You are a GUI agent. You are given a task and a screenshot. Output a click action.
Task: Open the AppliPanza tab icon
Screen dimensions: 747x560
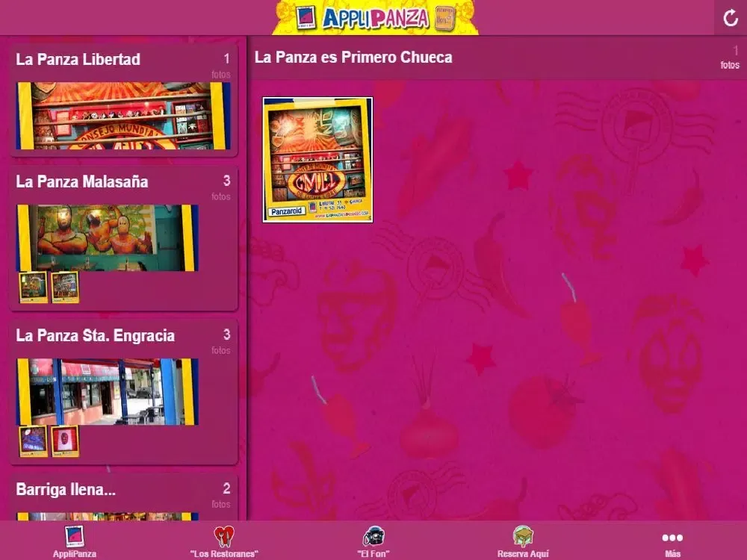tap(74, 537)
